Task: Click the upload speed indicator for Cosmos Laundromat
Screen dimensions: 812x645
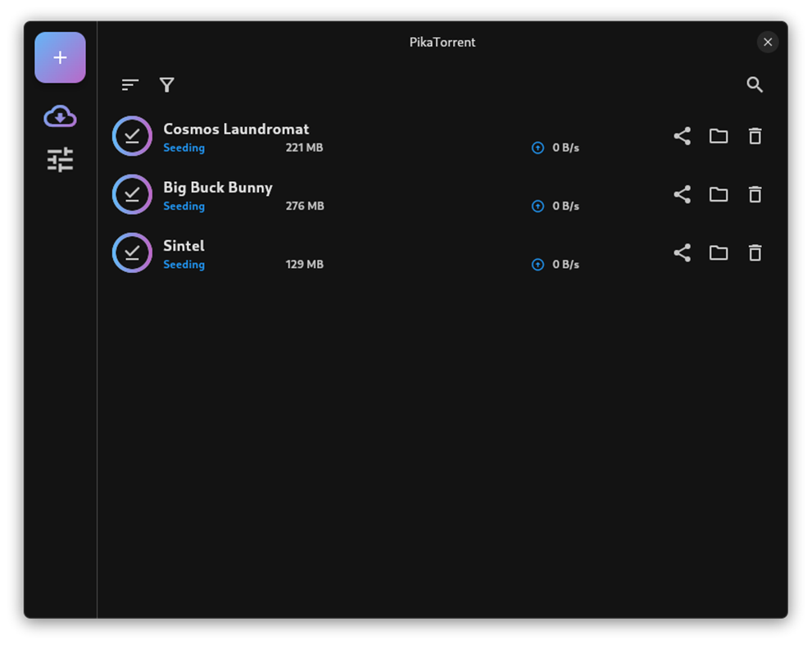Action: point(538,148)
